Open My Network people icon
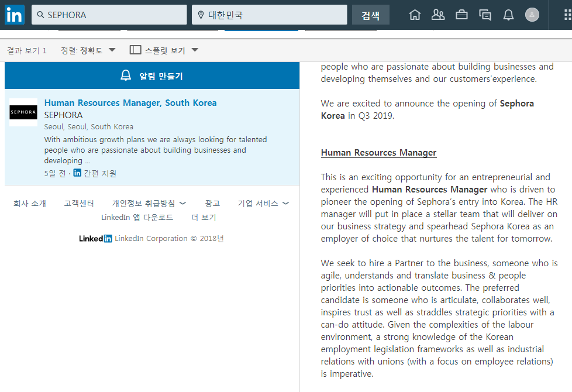This screenshot has width=572, height=392. pos(437,15)
